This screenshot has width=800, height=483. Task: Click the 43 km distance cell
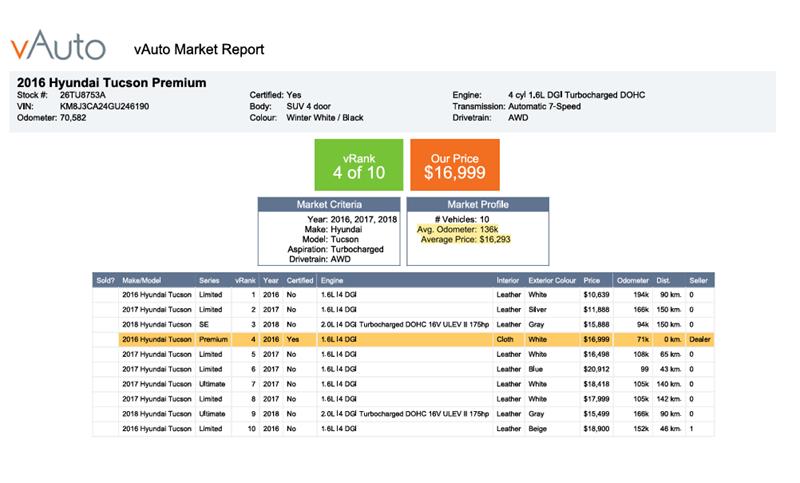670,369
